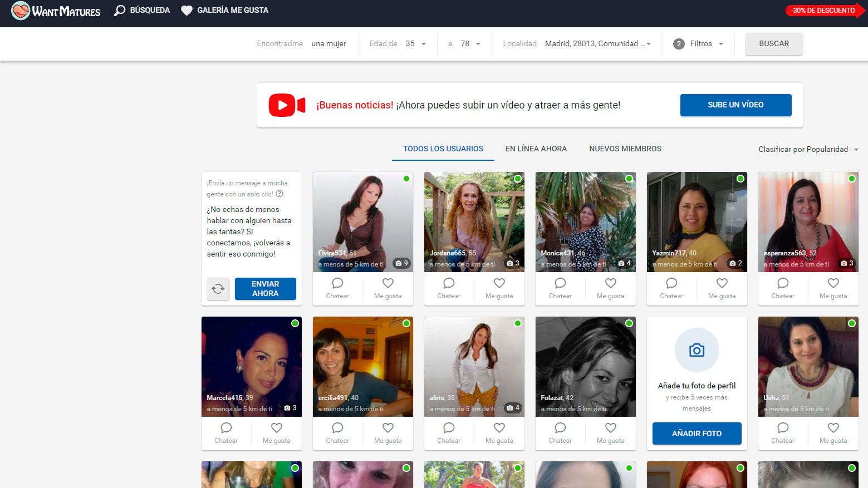The width and height of the screenshot is (868, 488).
Task: Click the WantMatures heart logo
Action: click(x=21, y=11)
